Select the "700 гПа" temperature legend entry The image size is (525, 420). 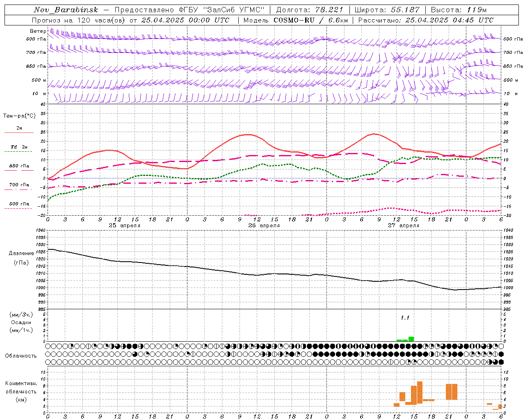click(x=19, y=185)
